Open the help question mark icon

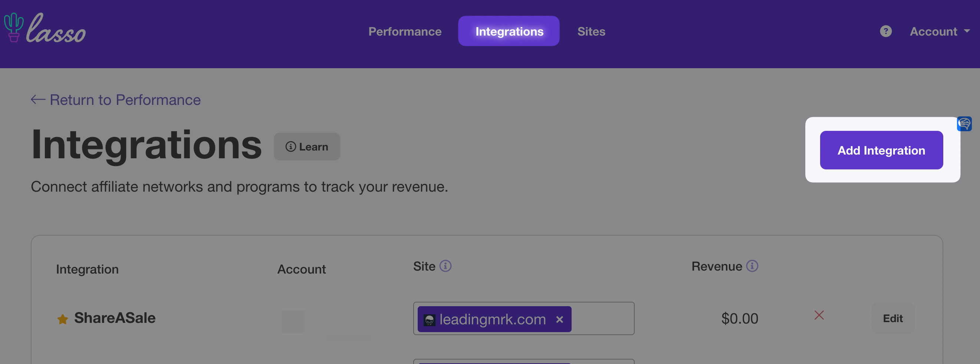pos(886,31)
